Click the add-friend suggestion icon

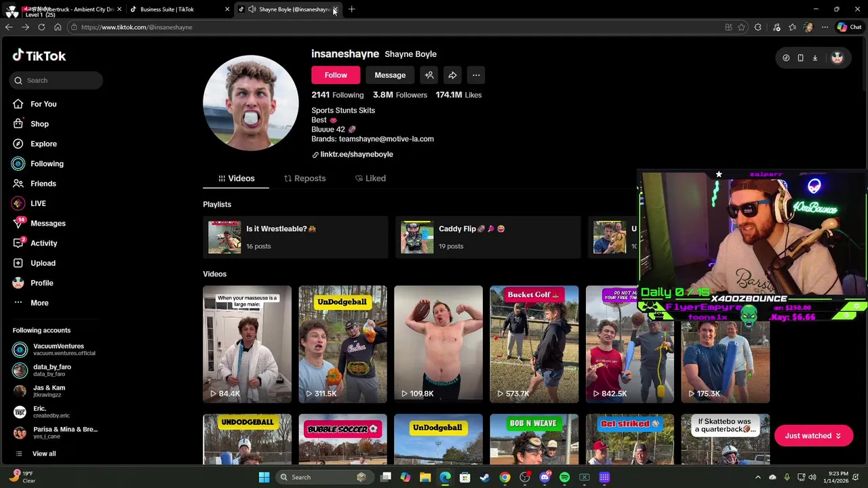[x=429, y=75]
